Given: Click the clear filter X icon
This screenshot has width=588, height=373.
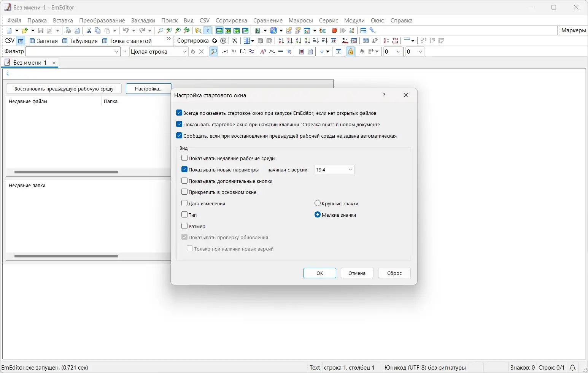Looking at the screenshot, I should (202, 51).
